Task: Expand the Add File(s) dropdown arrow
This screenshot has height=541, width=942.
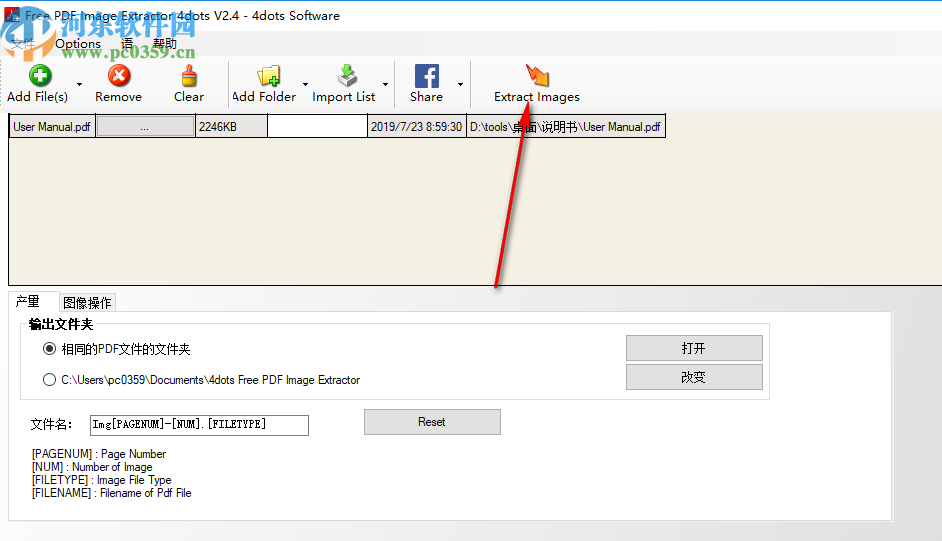Action: click(x=79, y=85)
